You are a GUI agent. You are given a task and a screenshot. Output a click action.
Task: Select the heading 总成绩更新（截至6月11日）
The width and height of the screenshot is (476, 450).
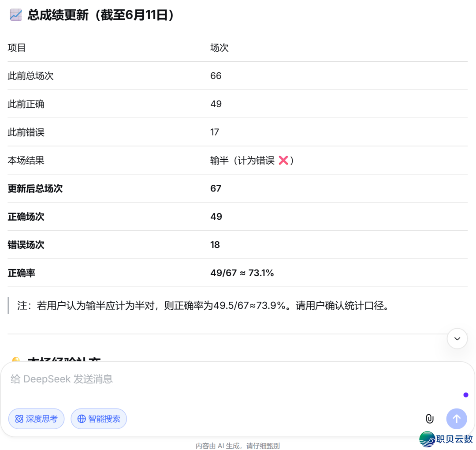[100, 15]
